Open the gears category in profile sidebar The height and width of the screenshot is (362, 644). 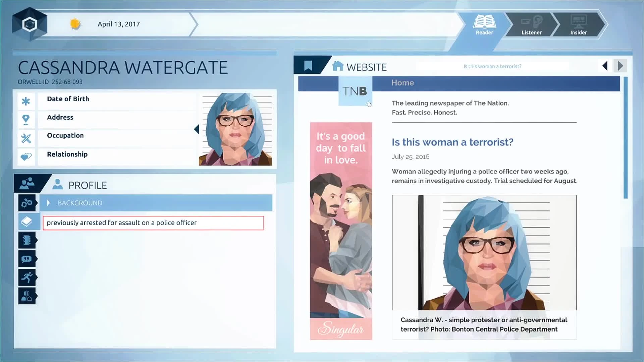(27, 203)
